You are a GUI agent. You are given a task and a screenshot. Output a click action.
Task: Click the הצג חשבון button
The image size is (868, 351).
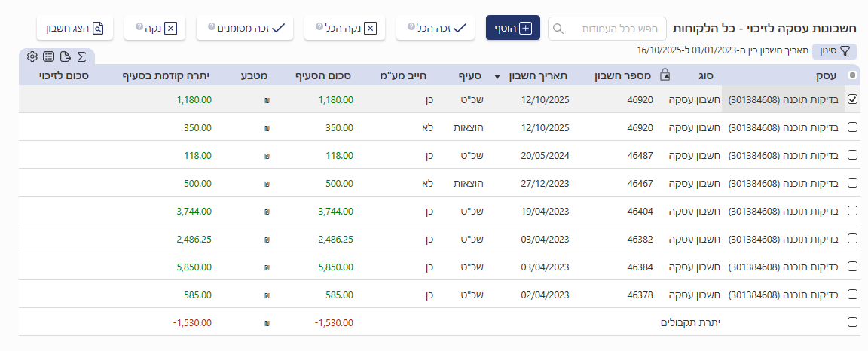[x=69, y=28]
